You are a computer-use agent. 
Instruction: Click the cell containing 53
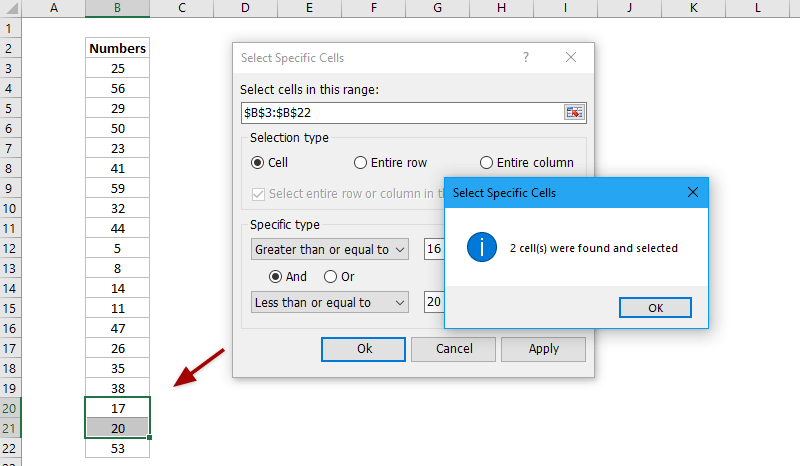(117, 449)
